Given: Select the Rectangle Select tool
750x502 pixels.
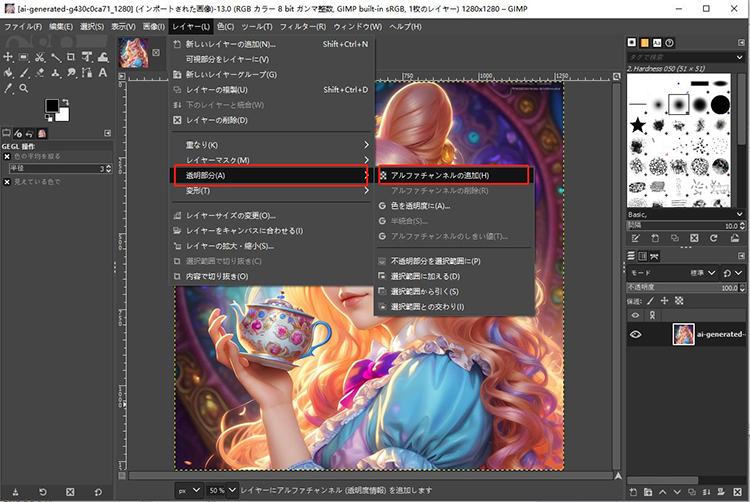Looking at the screenshot, I should [x=23, y=57].
